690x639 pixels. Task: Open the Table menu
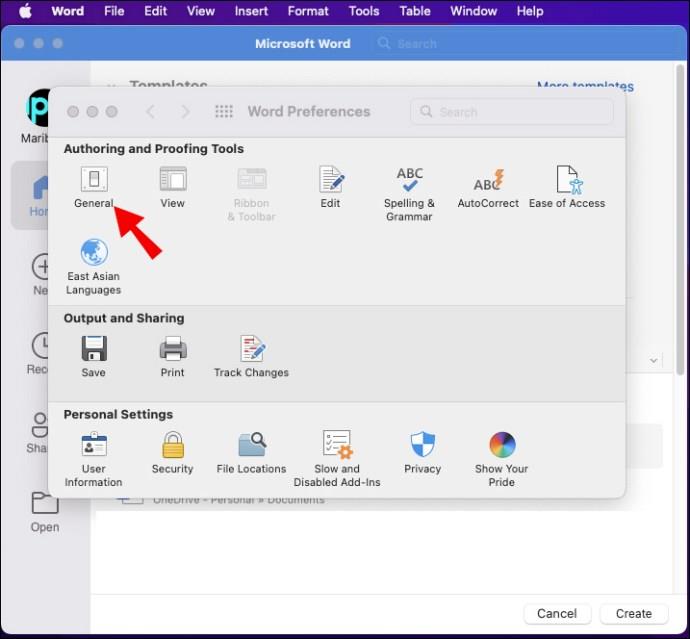pos(415,11)
